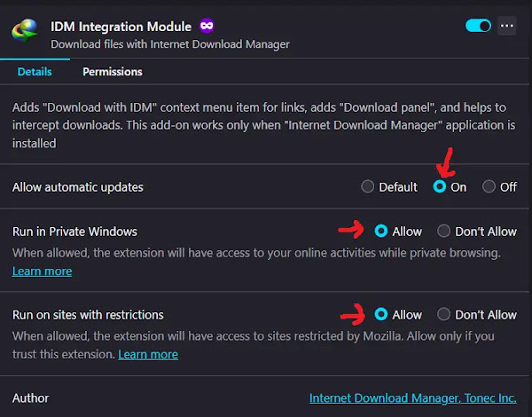Open the Permissions tab
Screen dimensions: 532x417
coord(113,72)
